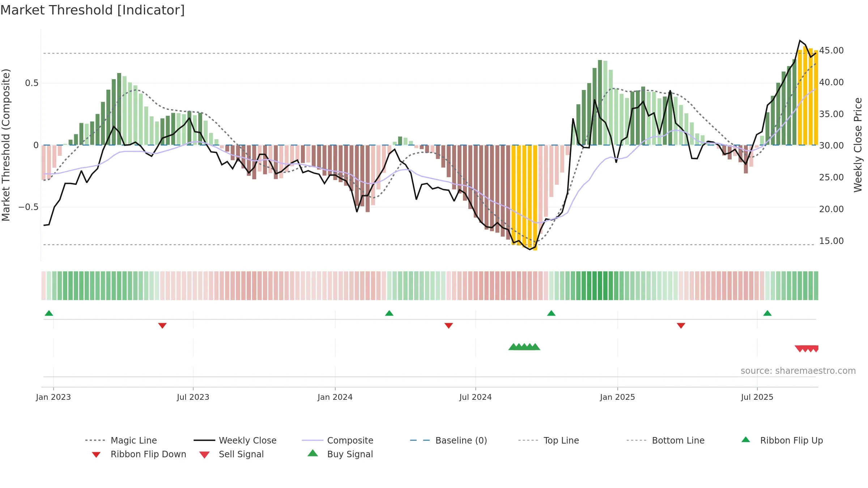Toggle the Buy Signal legend entry
868x488 pixels.
(x=340, y=454)
